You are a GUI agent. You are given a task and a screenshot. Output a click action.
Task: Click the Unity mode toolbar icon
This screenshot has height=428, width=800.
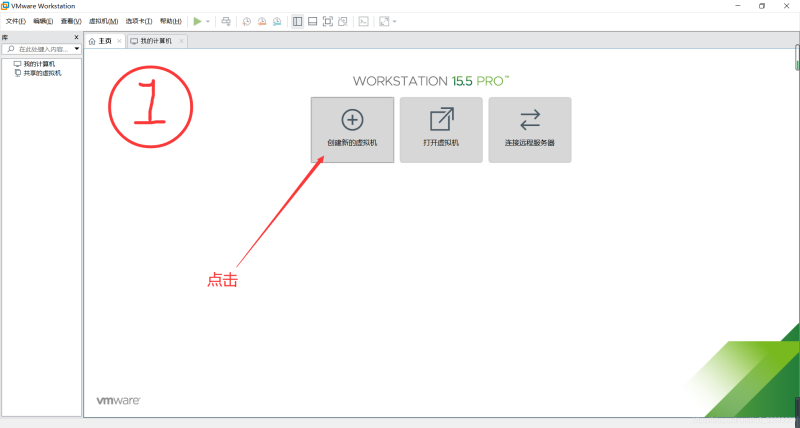click(x=343, y=21)
